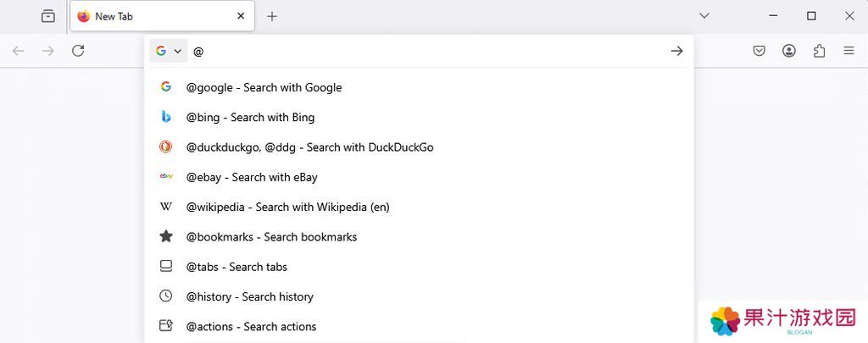Click the Go arrow in address bar
Viewport: 868px width, 343px height.
pyautogui.click(x=676, y=51)
